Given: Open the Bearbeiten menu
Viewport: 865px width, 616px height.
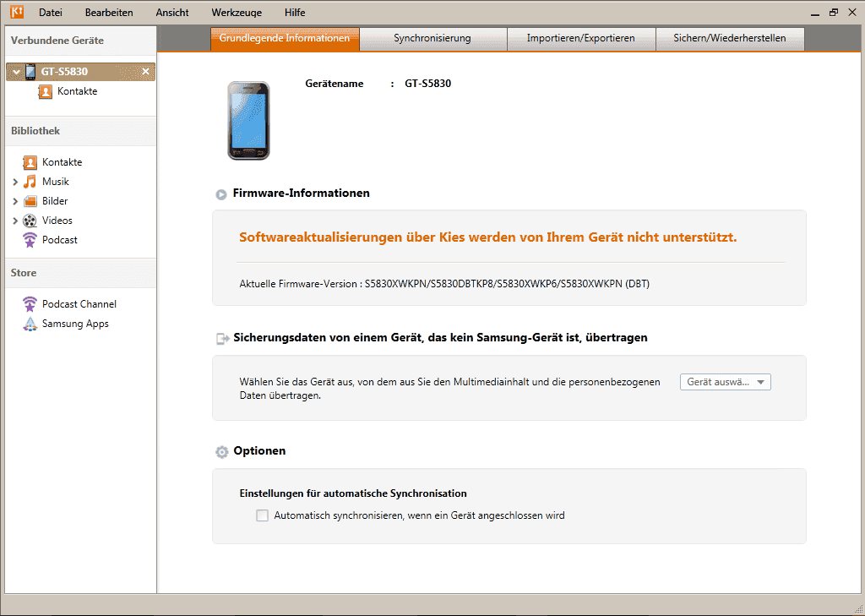Looking at the screenshot, I should 109,12.
